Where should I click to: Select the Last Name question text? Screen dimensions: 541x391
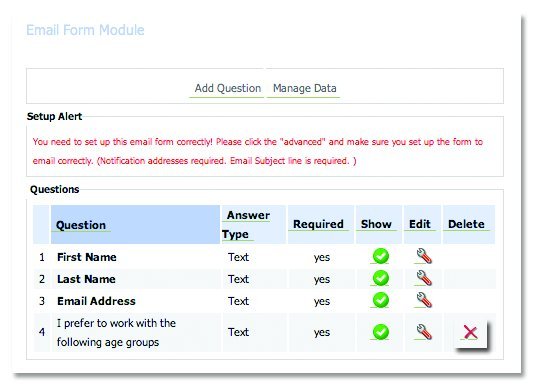(86, 279)
